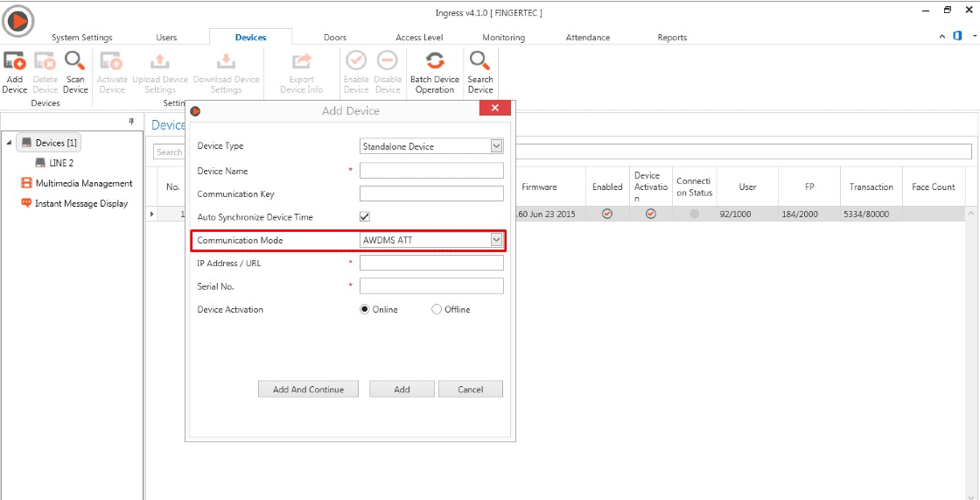Click the Instant Message Display icon
This screenshot has width=980, height=500.
26,203
